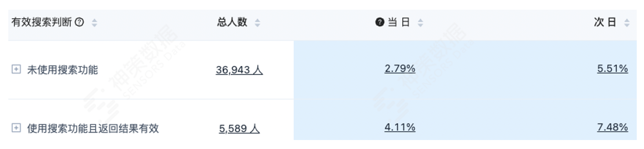The width and height of the screenshot is (644, 149).
Task: Select the 未使用搜索功能 row label
Action: (62, 70)
